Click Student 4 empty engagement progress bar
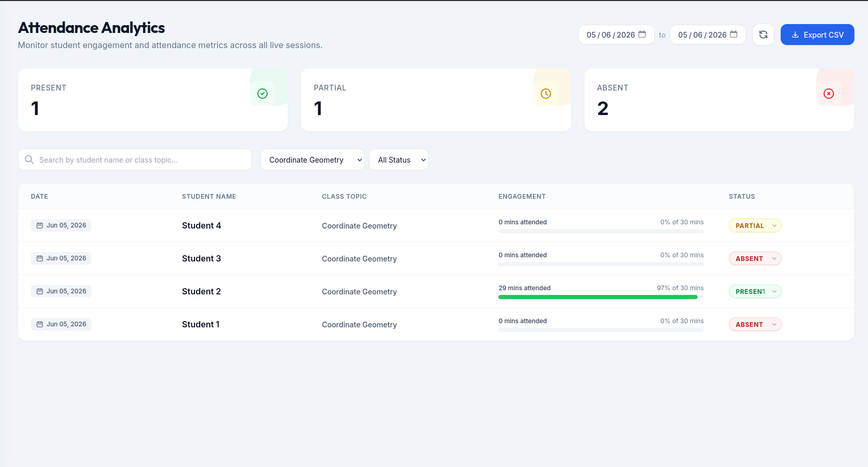Screen dimensions: 868x467 (x=601, y=231)
